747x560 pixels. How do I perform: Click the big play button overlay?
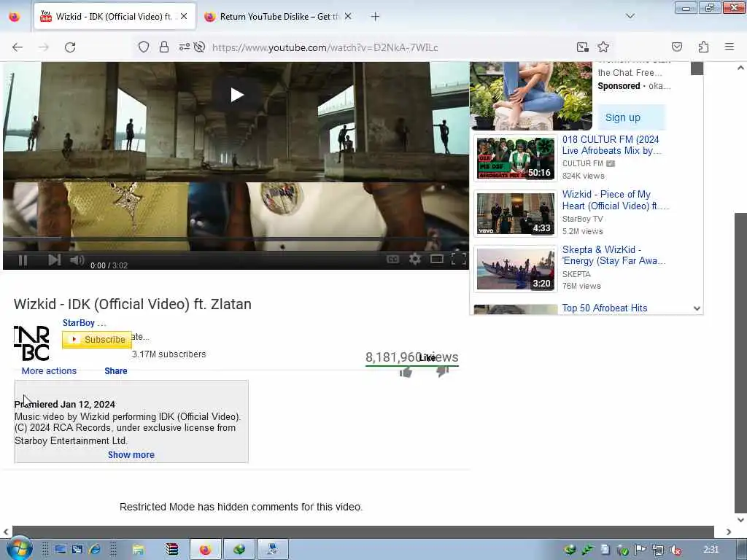coord(237,95)
